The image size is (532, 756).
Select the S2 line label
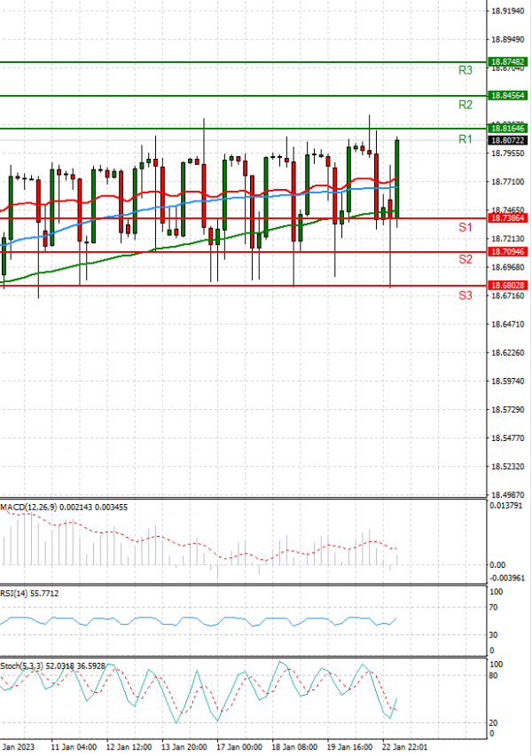coord(465,259)
